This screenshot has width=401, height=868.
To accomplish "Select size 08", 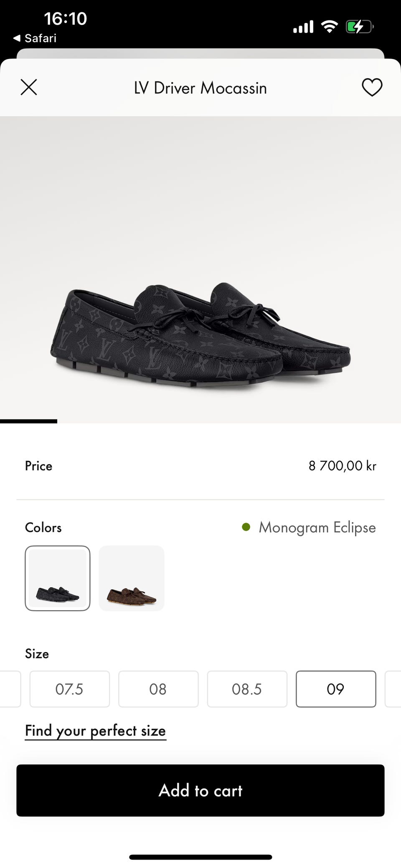I will 158,689.
